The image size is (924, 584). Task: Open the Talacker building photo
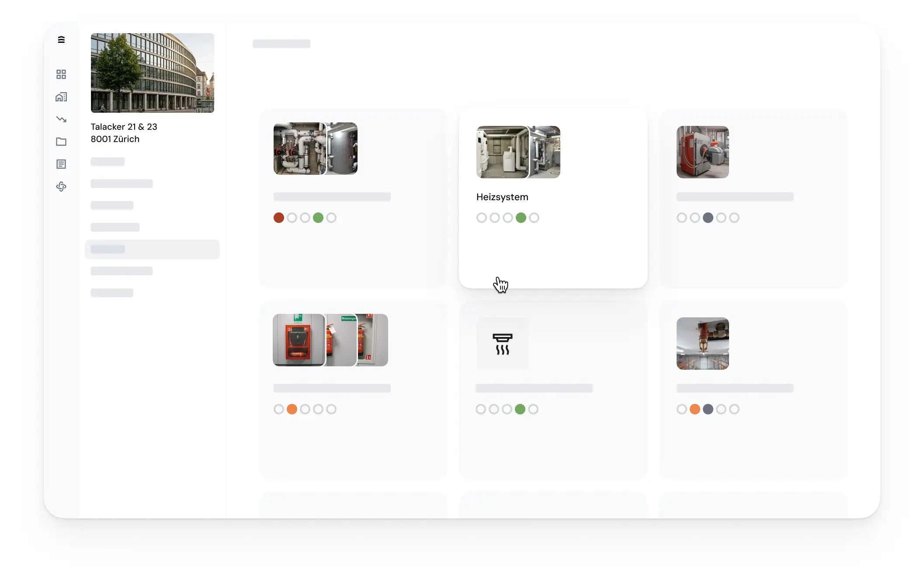pos(153,73)
